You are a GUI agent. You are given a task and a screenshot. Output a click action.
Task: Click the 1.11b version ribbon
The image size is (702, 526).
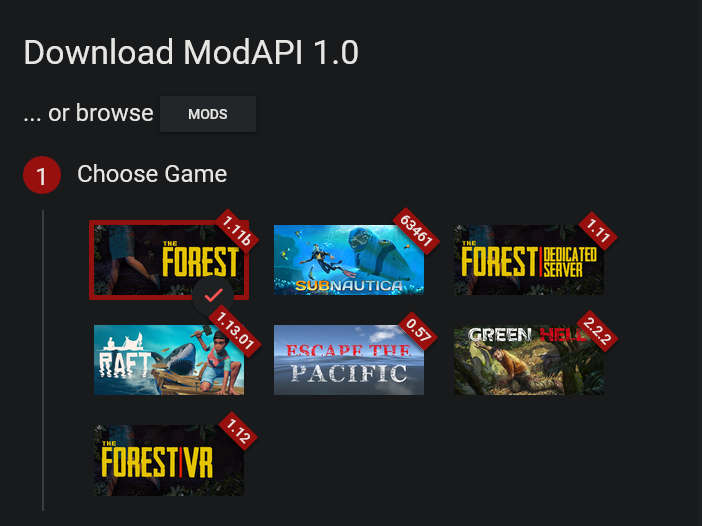[237, 231]
